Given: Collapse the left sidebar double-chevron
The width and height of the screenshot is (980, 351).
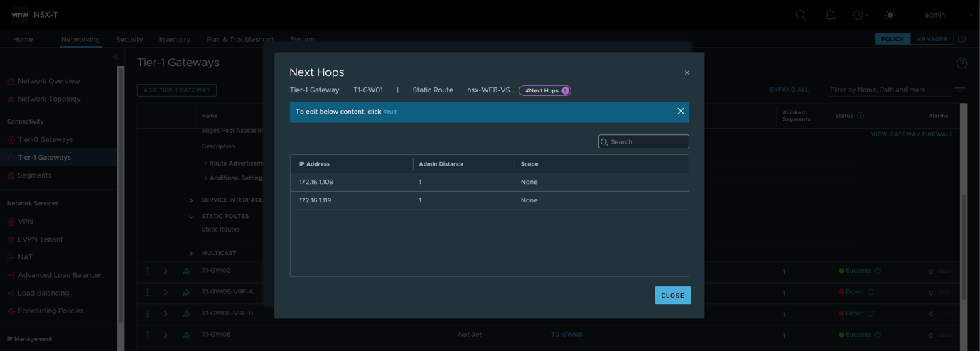Looking at the screenshot, I should click(115, 57).
